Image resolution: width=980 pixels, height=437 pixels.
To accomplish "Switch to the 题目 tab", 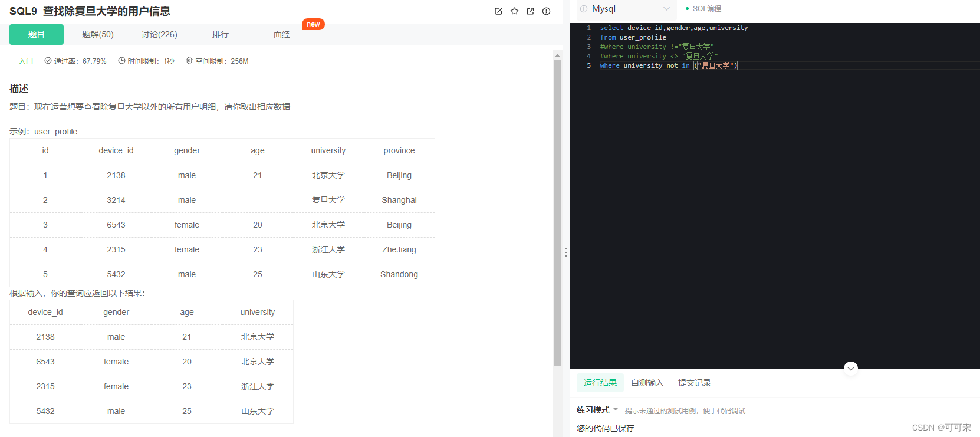I will click(37, 34).
